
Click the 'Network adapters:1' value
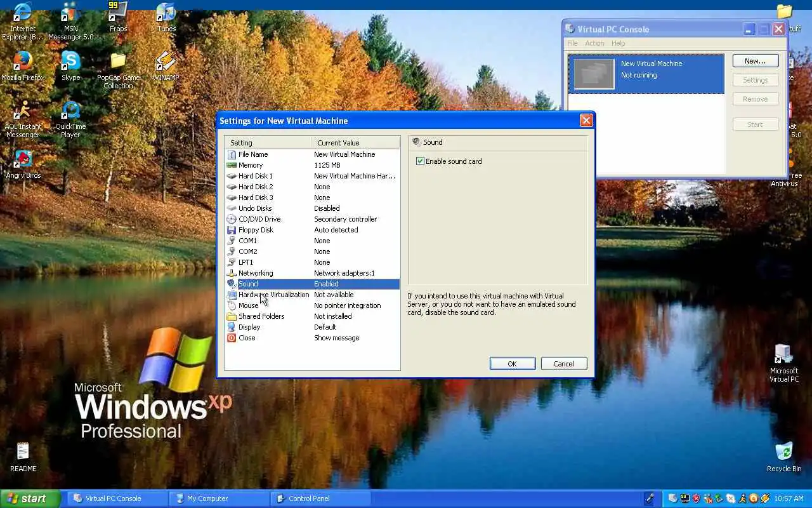click(344, 273)
